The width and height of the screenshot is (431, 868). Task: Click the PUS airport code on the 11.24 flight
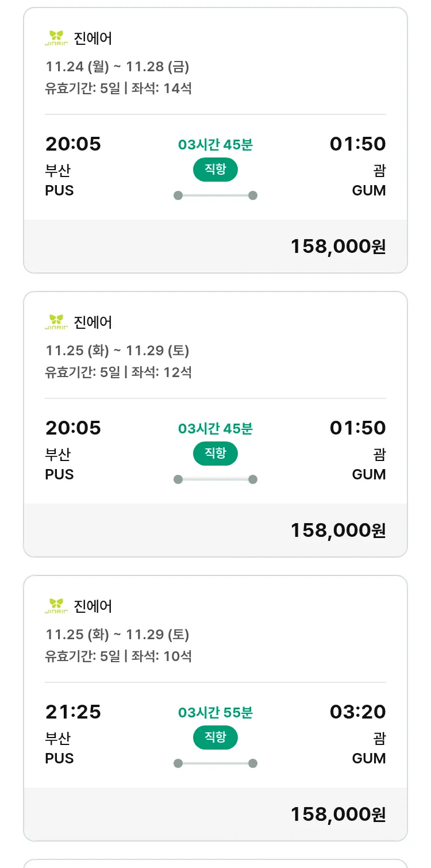[x=59, y=190]
